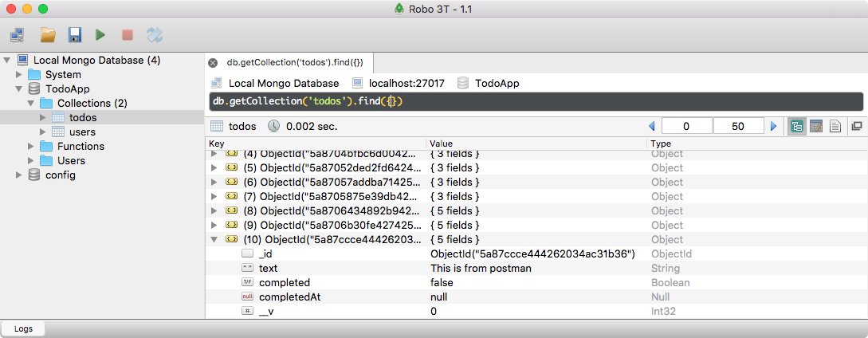Open a script file with folder icon

pyautogui.click(x=48, y=34)
